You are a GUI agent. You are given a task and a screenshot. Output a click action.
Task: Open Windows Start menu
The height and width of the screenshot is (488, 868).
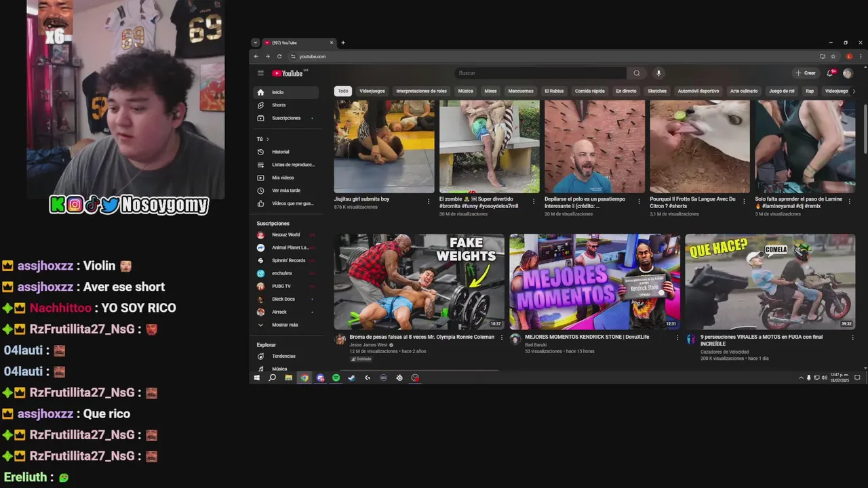(257, 378)
